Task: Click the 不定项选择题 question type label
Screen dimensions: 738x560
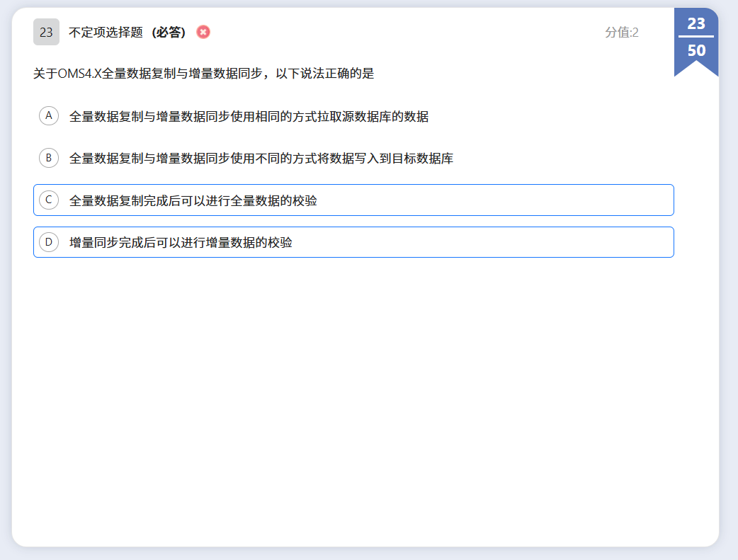Action: point(106,33)
